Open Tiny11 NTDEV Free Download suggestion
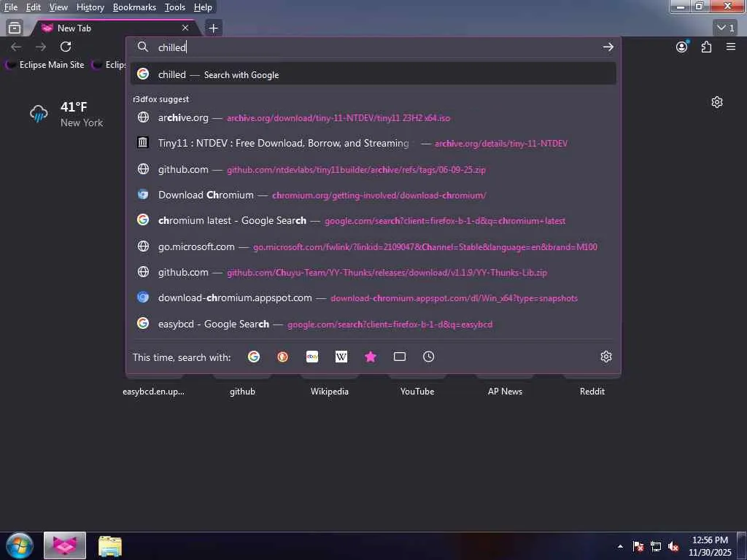This screenshot has width=747, height=560. [x=373, y=143]
